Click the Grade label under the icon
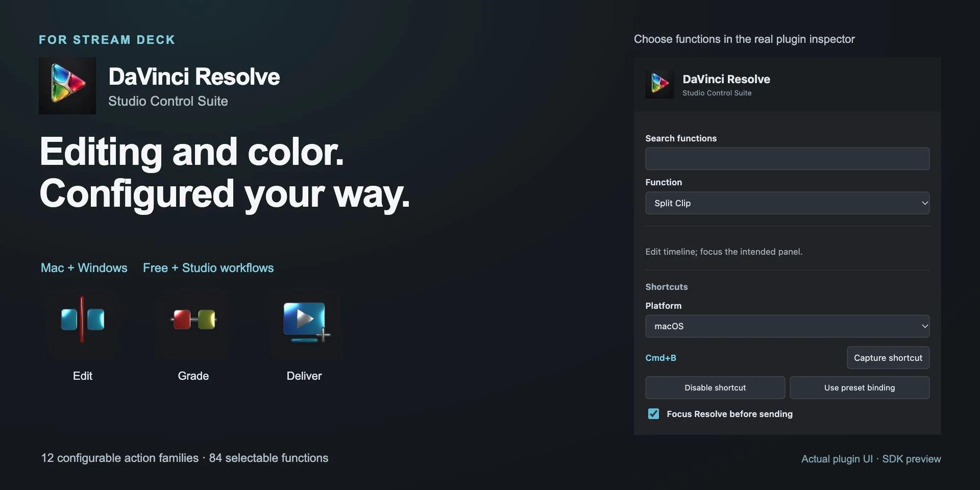The image size is (980, 490). 193,376
